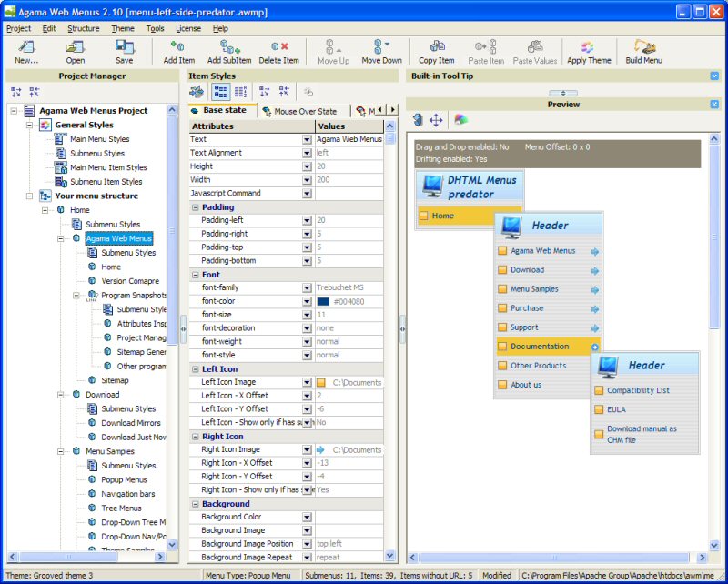Select the Base state tab
Screen dimensions: 728x584
pos(223,110)
